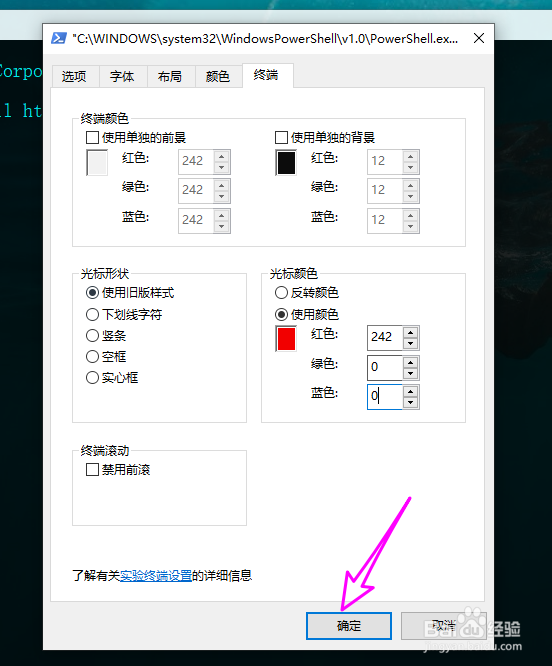The height and width of the screenshot is (666, 552).
Task: Increase cursor color 红色 value with up arrow
Action: [x=411, y=332]
